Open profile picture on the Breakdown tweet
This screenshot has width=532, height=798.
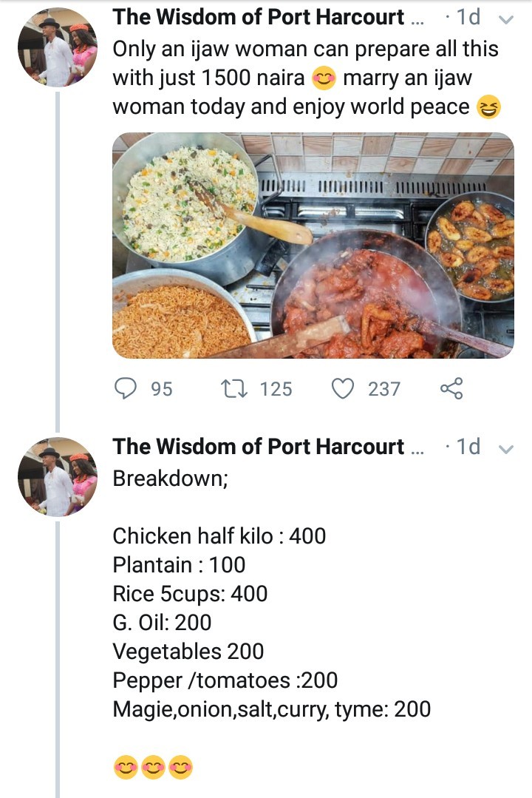[58, 476]
